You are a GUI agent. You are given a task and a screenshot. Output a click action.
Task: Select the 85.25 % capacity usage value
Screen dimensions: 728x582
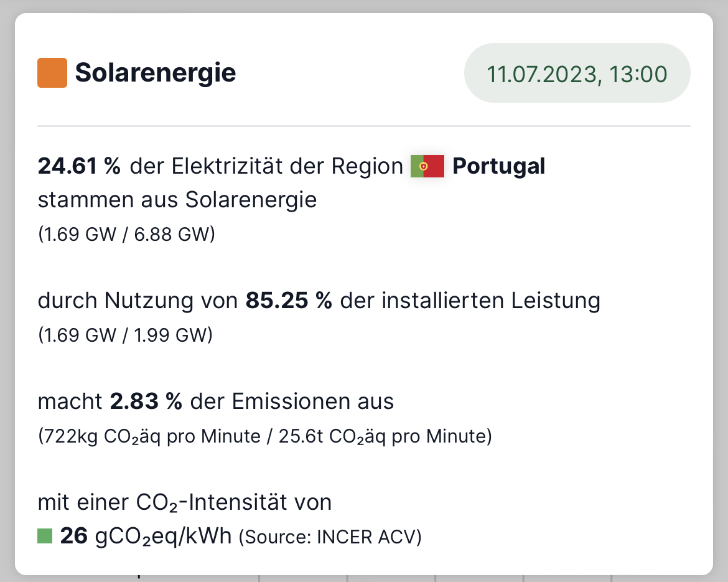pyautogui.click(x=289, y=301)
